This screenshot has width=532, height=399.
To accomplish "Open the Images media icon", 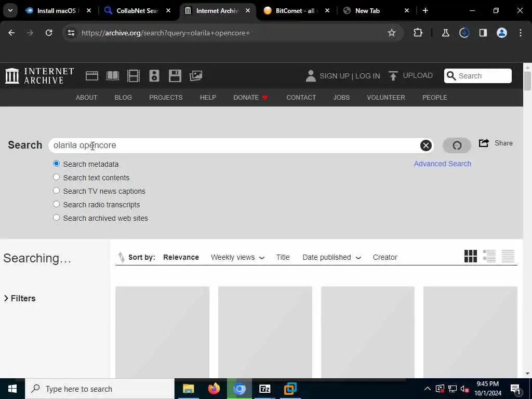I will [196, 76].
